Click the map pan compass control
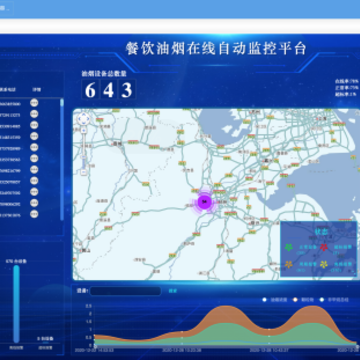The height and width of the screenshot is (360, 360). tap(83, 118)
